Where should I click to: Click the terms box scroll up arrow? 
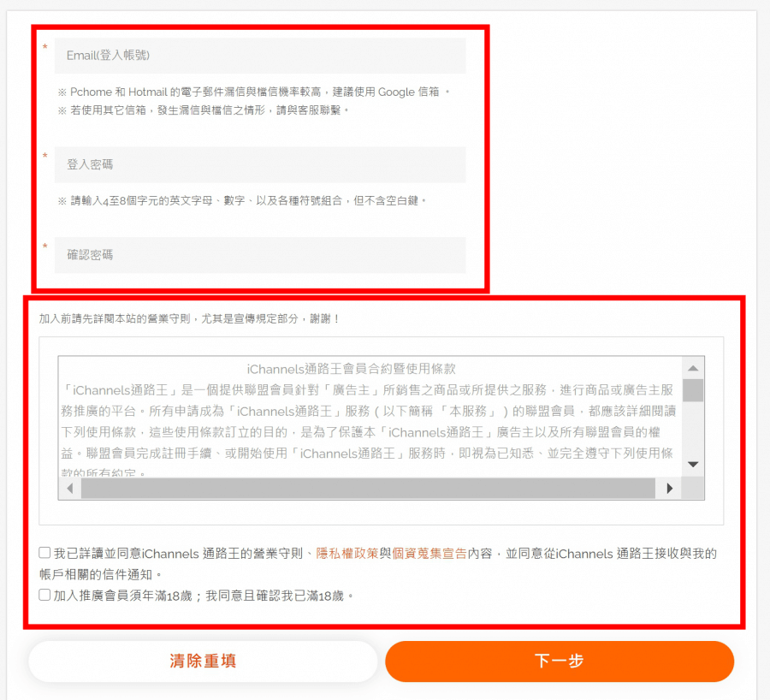693,368
